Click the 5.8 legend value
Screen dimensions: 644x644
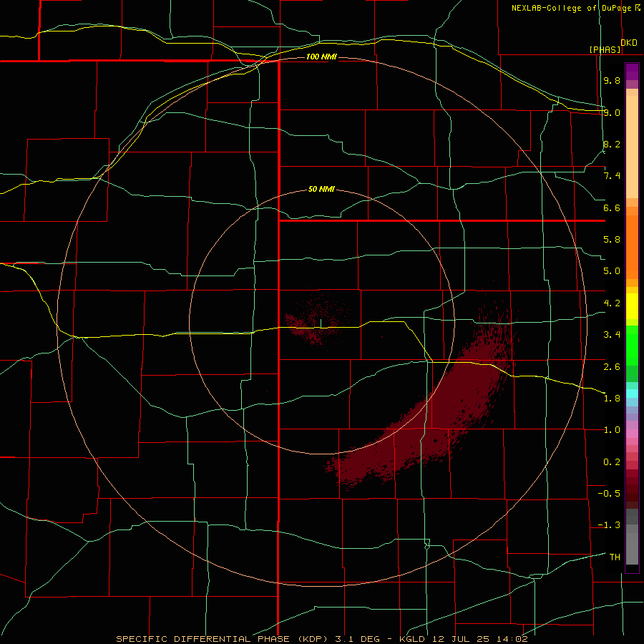coord(612,240)
